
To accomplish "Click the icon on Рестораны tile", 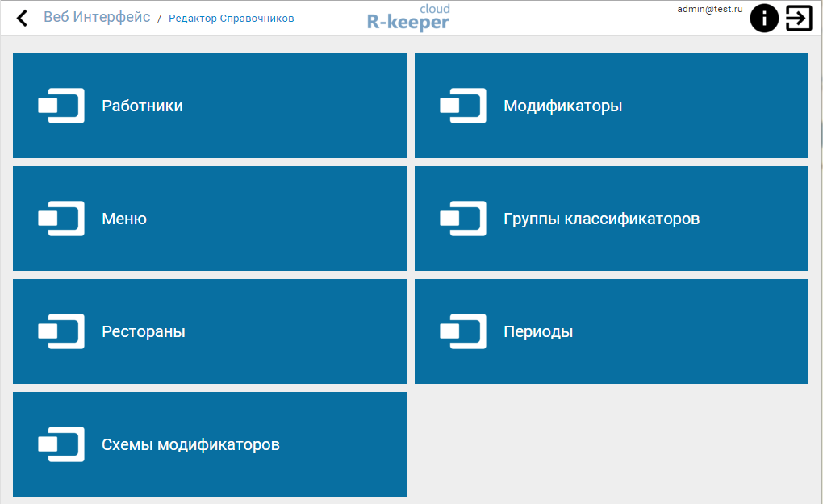I will 61,331.
